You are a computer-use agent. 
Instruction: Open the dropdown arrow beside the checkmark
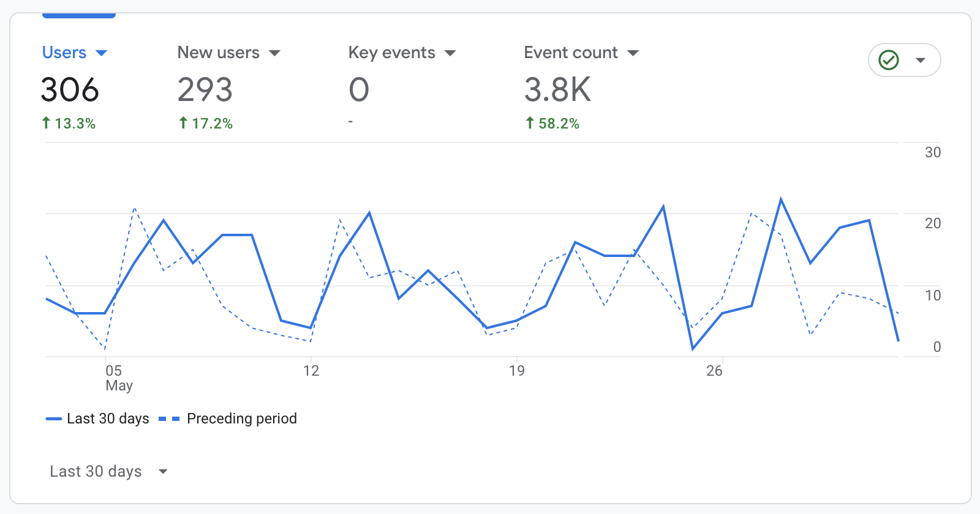click(x=920, y=60)
